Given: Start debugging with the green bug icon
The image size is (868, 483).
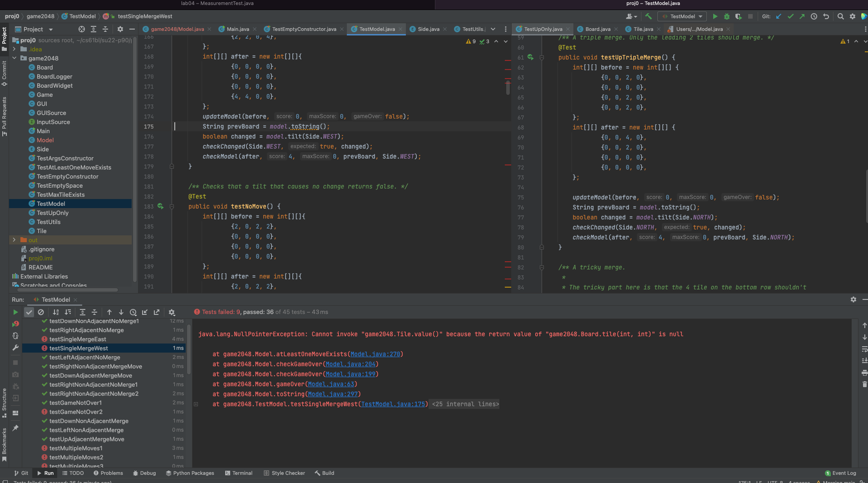Looking at the screenshot, I should (726, 16).
